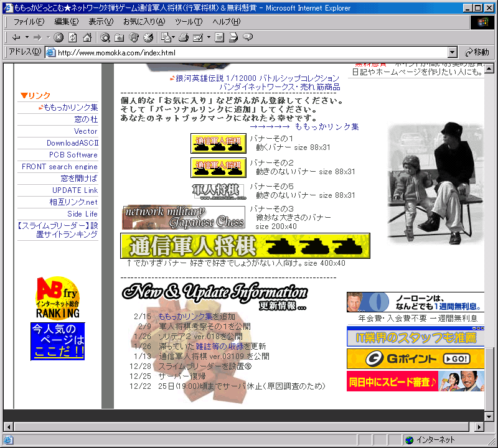Click the horizontal scrollbar right arrow
The height and width of the screenshot is (448, 498).
point(479,427)
